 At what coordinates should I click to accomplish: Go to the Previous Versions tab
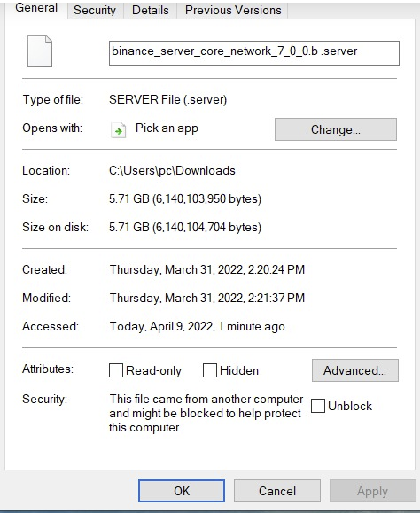[233, 10]
